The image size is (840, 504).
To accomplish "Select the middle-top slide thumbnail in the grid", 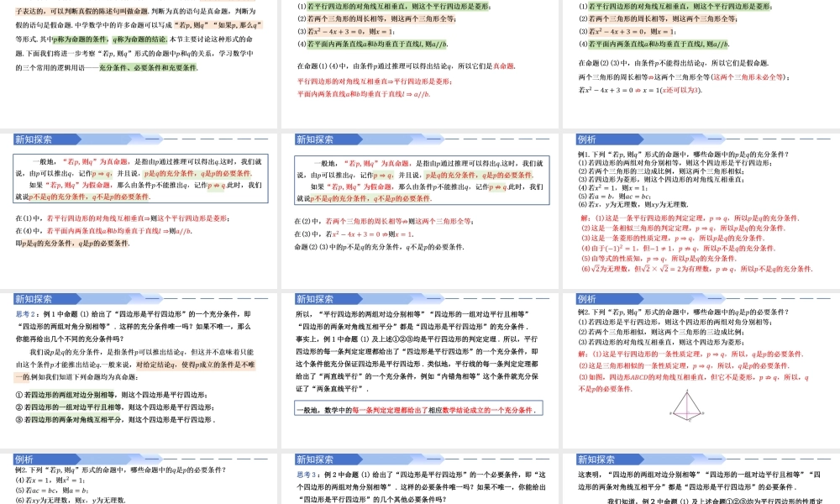I will coord(420,63).
